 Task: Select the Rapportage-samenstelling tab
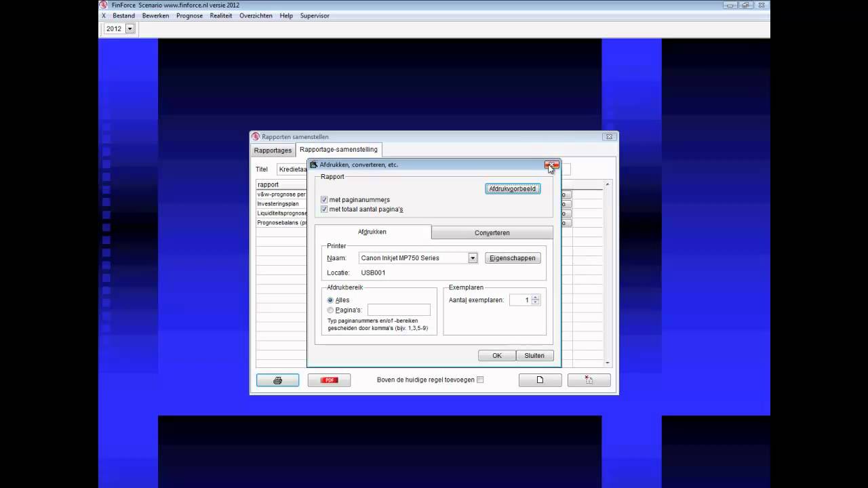coord(338,150)
